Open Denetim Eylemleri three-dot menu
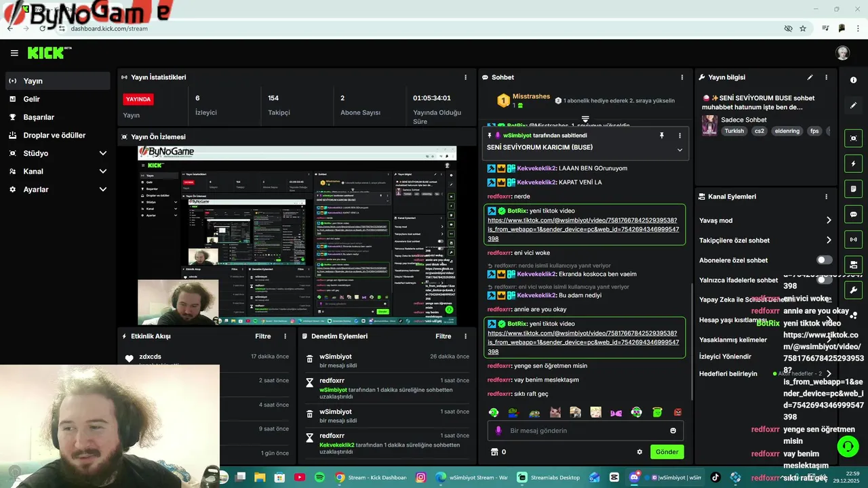The height and width of the screenshot is (488, 868). click(x=465, y=336)
